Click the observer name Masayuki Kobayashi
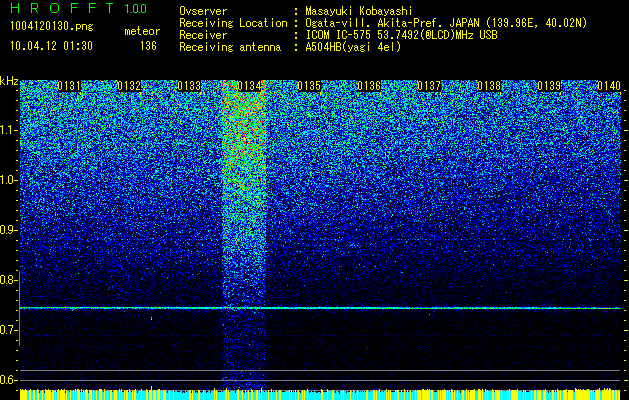Screen dimensions: 629x400 pyautogui.click(x=359, y=11)
